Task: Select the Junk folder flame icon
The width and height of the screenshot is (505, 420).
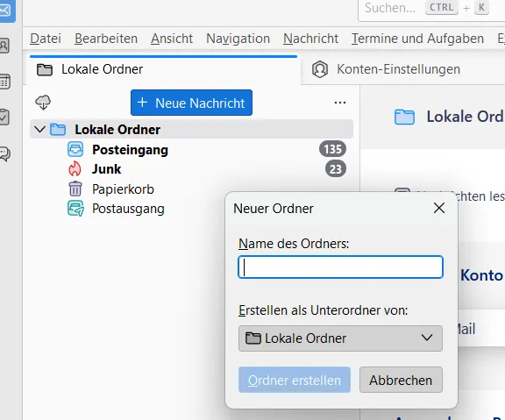Action: tap(75, 169)
